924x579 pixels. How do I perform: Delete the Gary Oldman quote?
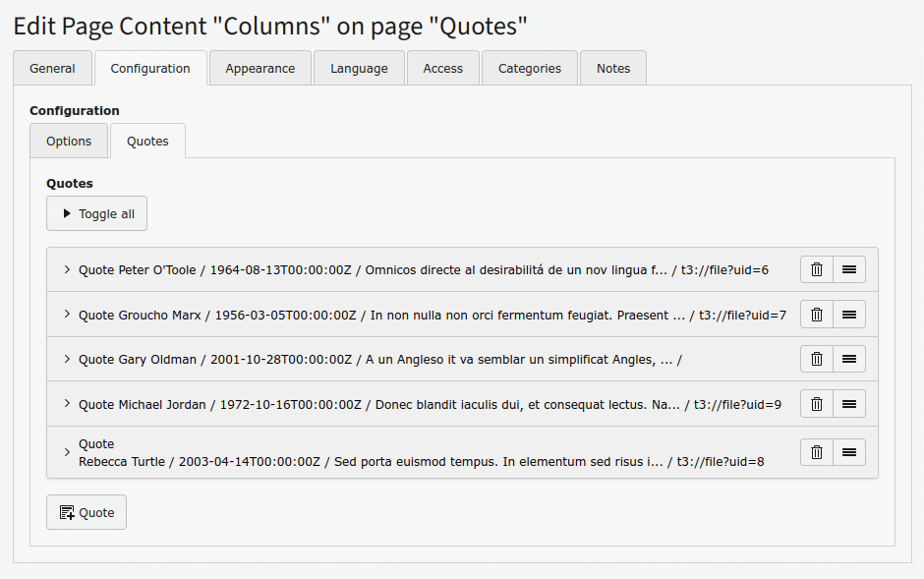(x=816, y=359)
